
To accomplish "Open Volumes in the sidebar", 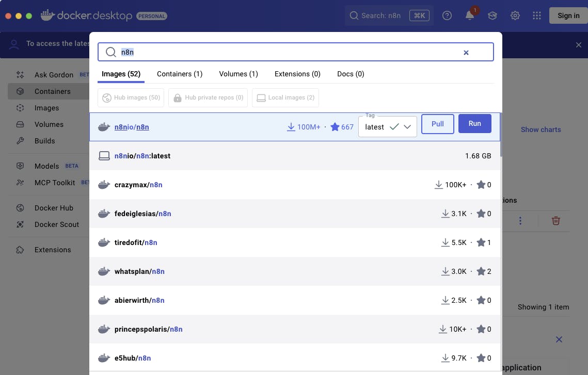I will point(49,124).
